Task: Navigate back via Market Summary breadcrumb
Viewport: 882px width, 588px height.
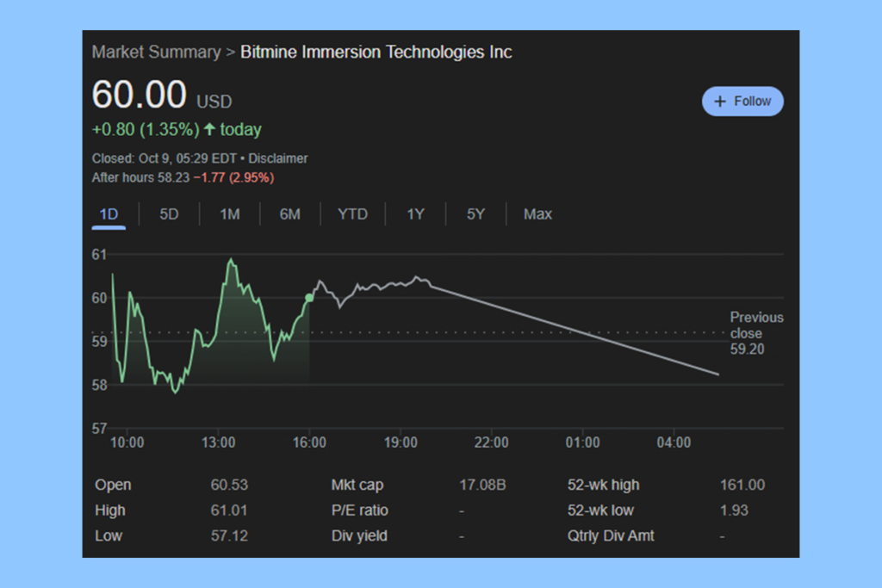Action: coord(155,52)
